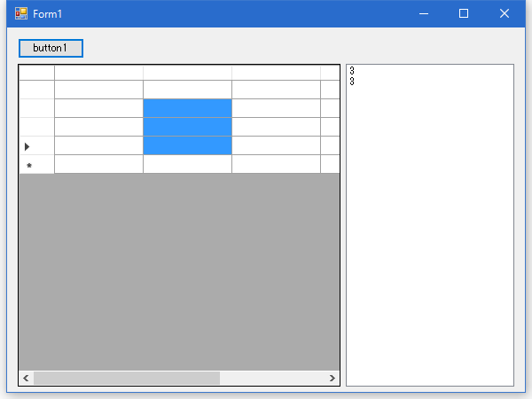Click the third column header of the grid
The image size is (532, 399).
[x=276, y=72]
